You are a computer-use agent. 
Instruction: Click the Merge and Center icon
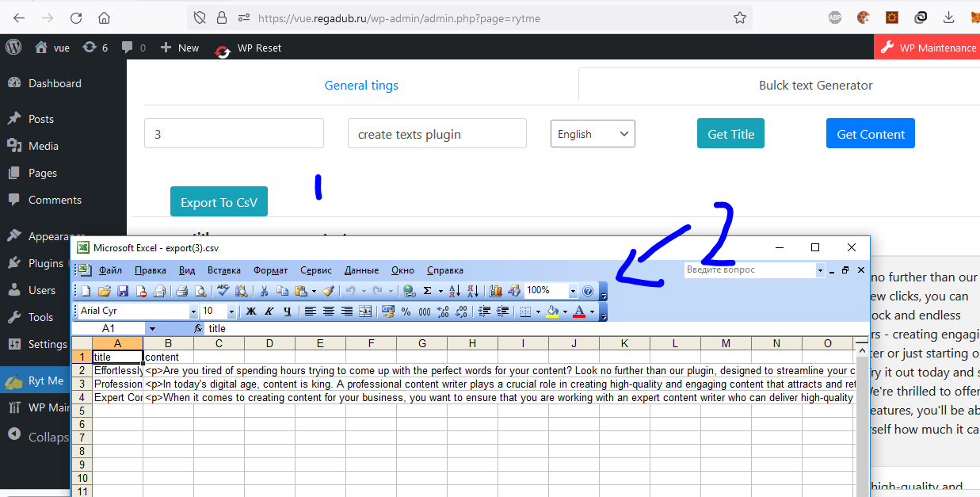(x=365, y=311)
